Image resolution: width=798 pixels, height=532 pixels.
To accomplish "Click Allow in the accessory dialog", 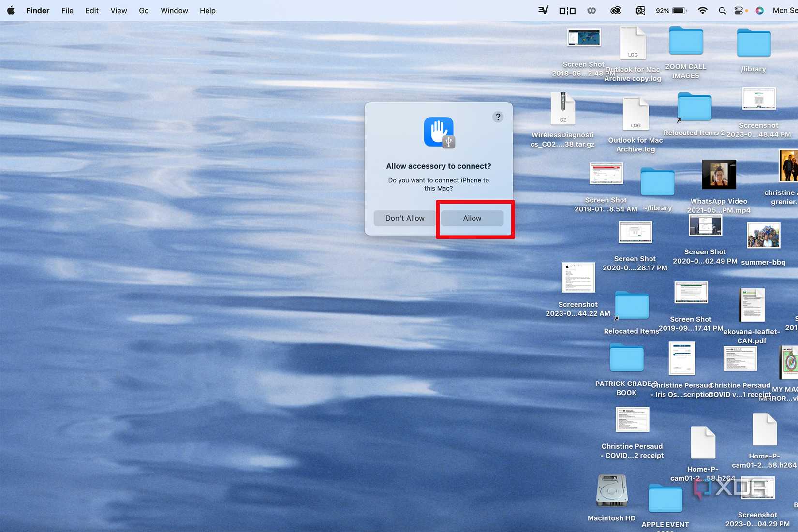I will (x=472, y=218).
